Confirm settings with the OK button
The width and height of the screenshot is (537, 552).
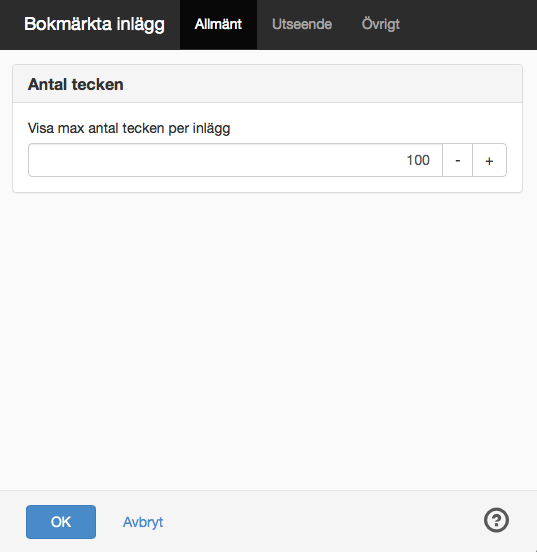click(61, 522)
